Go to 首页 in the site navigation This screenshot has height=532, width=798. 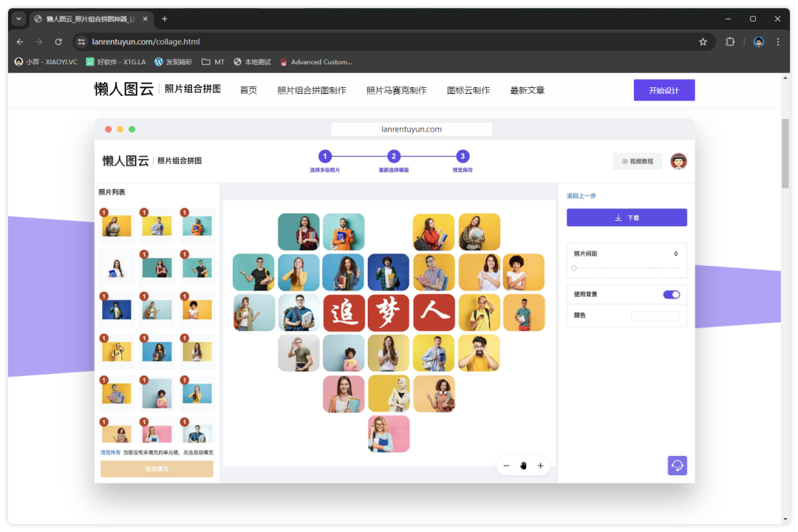248,90
